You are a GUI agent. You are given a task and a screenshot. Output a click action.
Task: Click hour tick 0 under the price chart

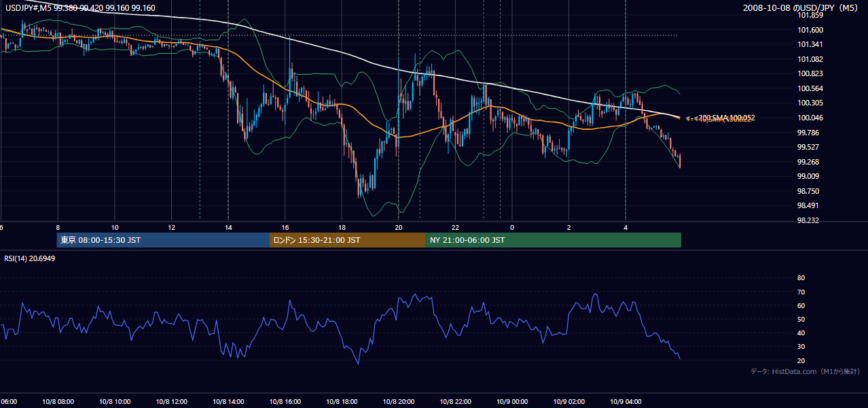[512, 228]
